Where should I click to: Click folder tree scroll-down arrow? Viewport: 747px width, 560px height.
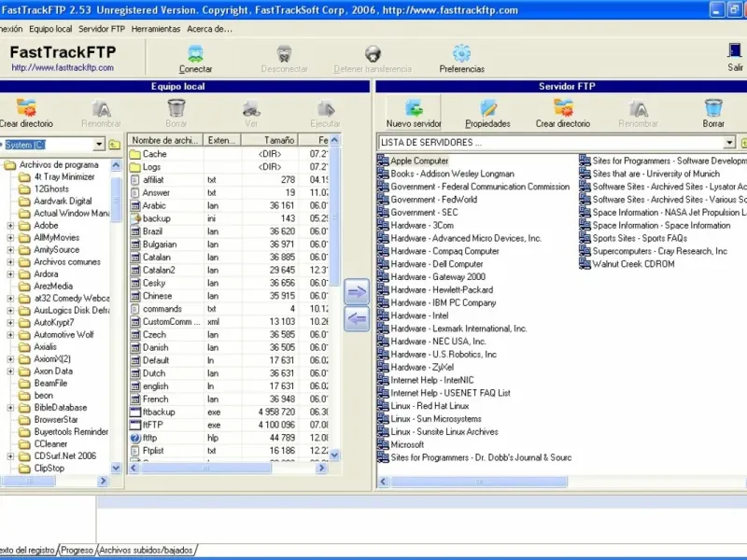[116, 469]
